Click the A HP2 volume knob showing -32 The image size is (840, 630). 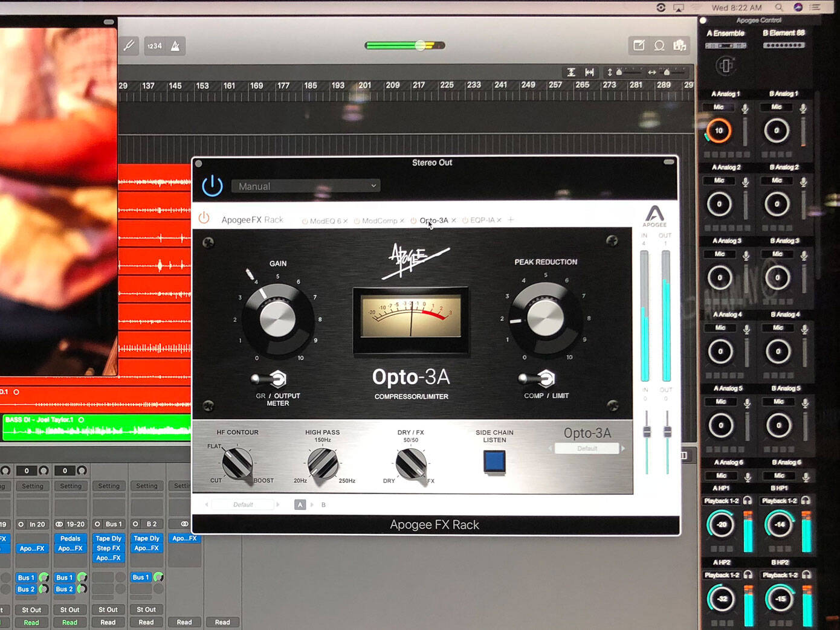tap(722, 599)
